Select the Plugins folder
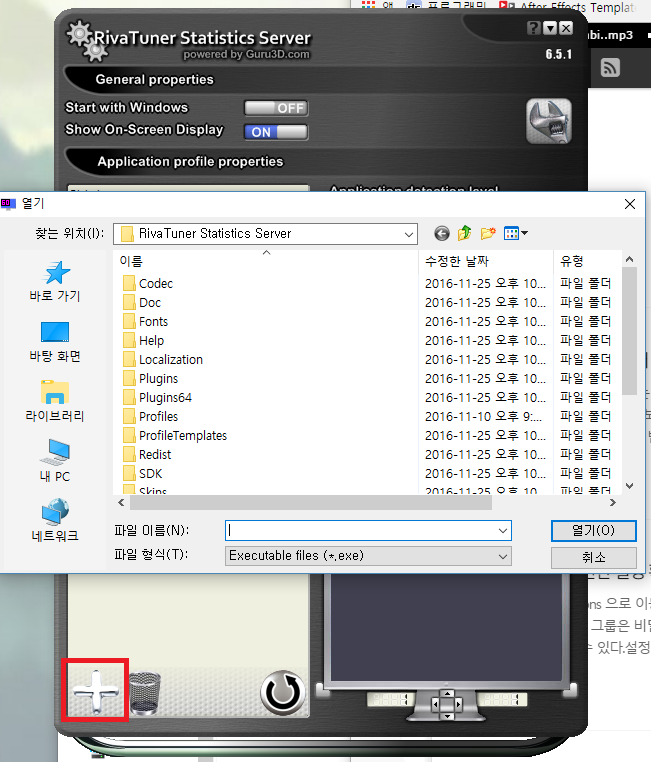651x762 pixels. (151, 378)
